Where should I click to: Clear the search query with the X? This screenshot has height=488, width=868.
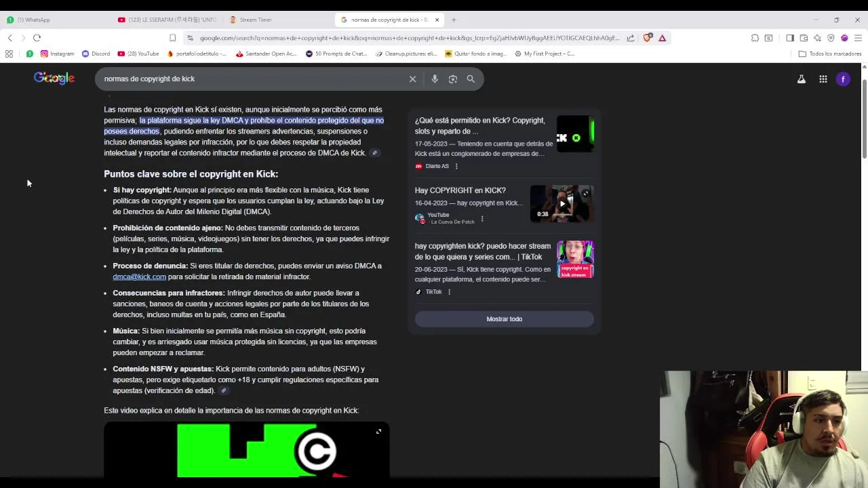point(412,79)
